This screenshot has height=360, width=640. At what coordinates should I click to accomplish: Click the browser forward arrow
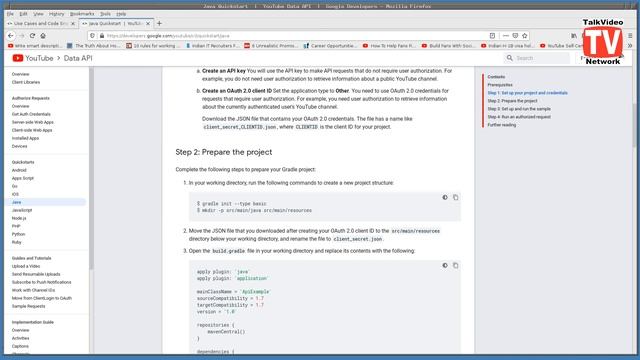coord(22,36)
